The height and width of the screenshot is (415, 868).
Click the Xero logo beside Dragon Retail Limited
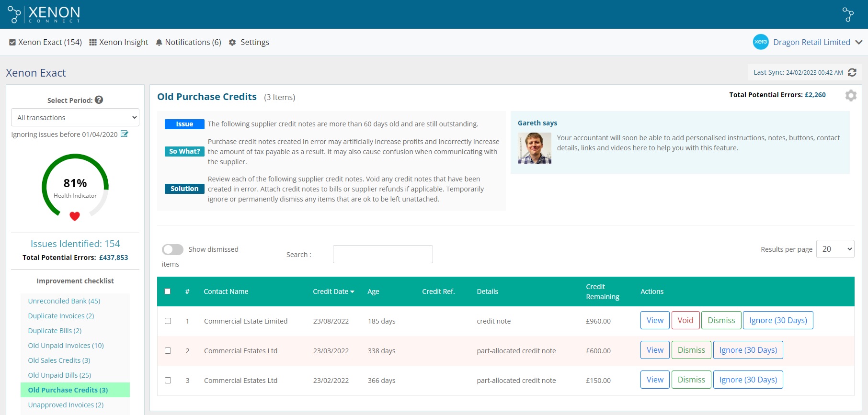tap(760, 42)
